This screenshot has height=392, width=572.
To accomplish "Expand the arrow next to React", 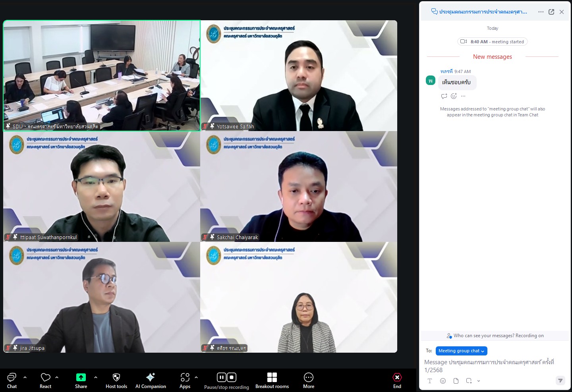I will pos(57,377).
